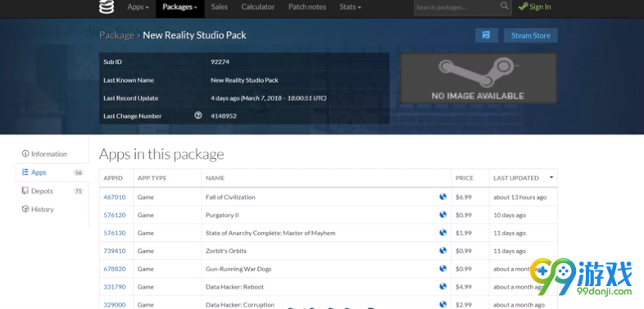Open the Sales page
644x309 pixels.
[x=220, y=7]
